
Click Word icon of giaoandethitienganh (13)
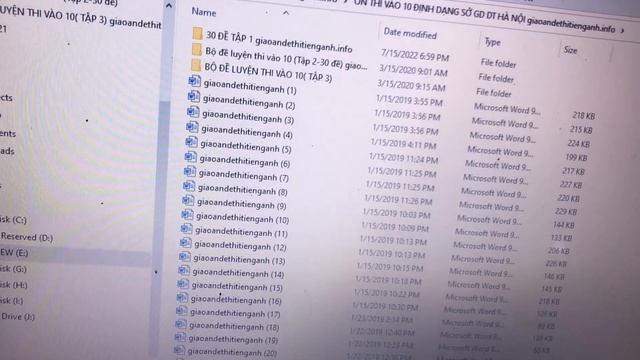click(184, 257)
